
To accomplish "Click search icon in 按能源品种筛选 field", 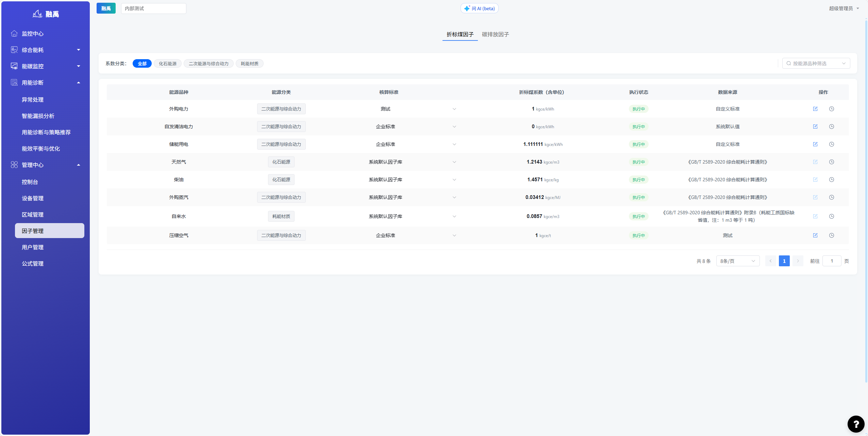I will [788, 63].
